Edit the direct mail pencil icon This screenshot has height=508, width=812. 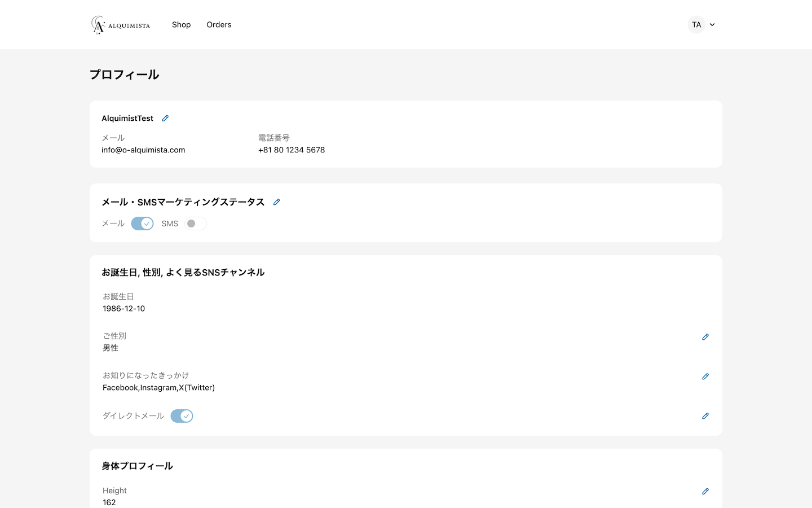click(705, 416)
